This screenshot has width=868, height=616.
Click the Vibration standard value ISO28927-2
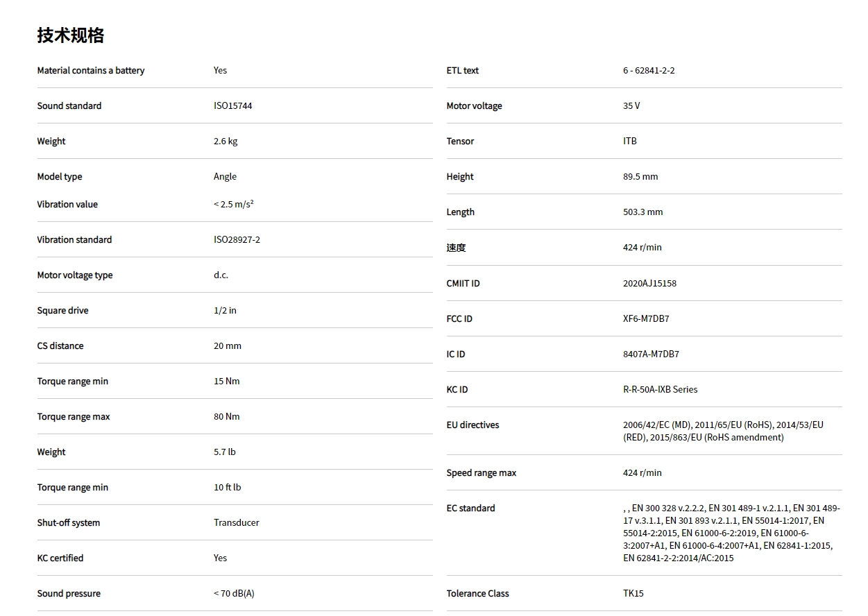tap(237, 240)
